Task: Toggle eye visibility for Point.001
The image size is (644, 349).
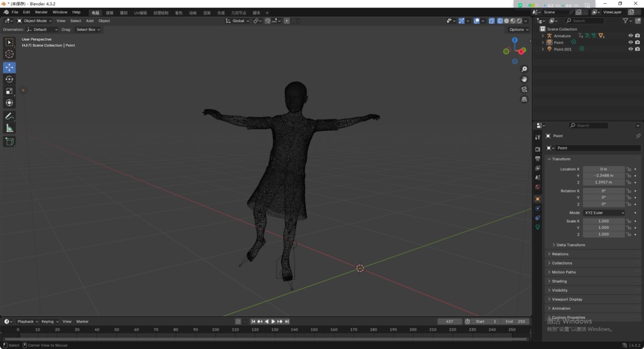Action: point(630,49)
